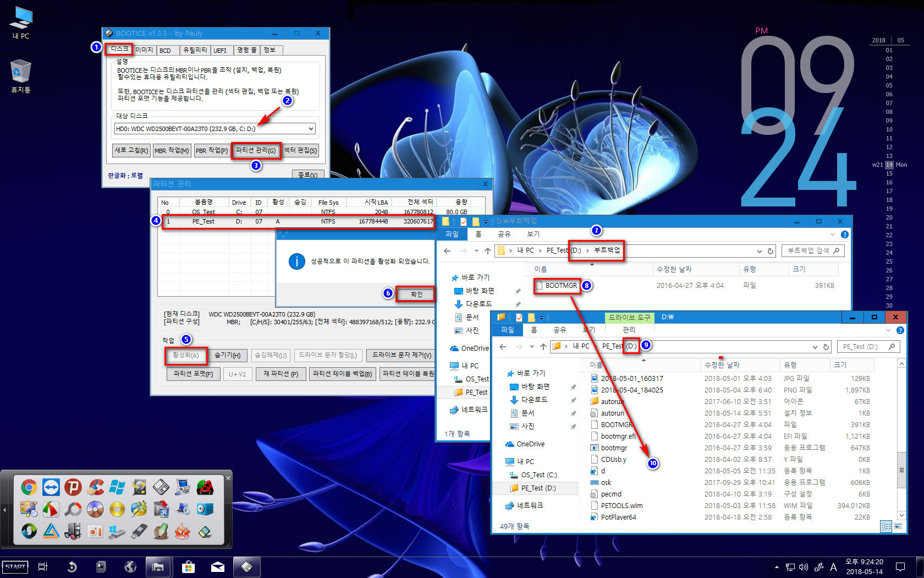924x578 pixels.
Task: Open the 드라이브 도구 ribbon tab
Action: [629, 318]
